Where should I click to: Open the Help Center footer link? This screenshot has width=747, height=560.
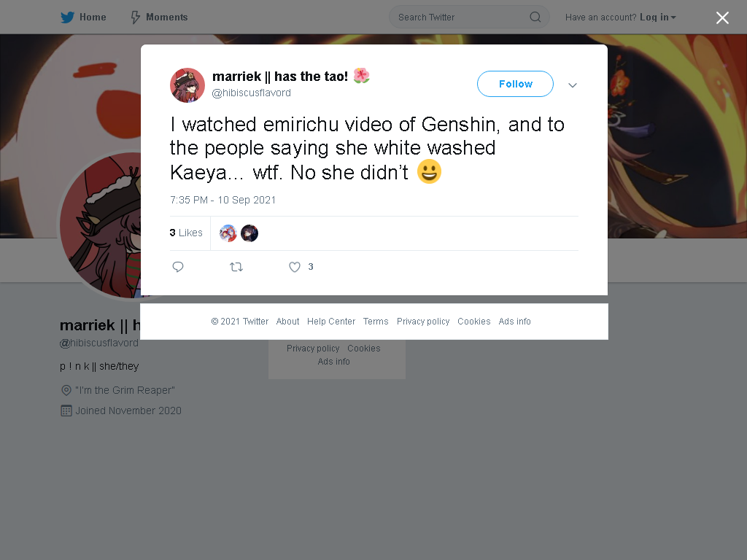(331, 322)
